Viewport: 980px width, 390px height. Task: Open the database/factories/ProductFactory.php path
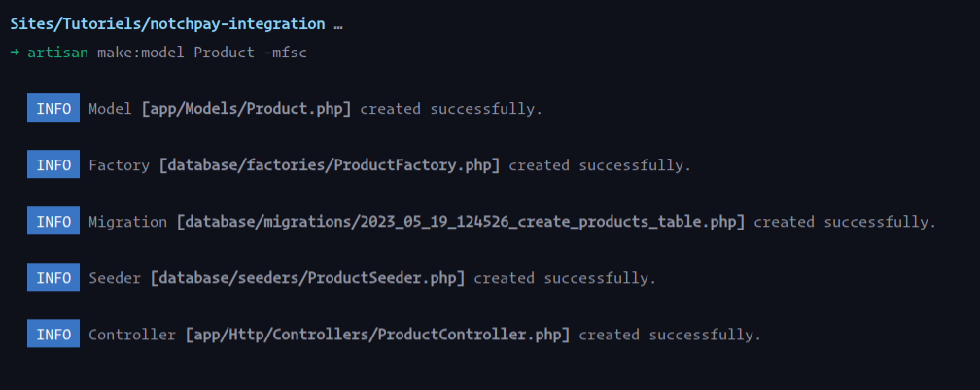(330, 165)
